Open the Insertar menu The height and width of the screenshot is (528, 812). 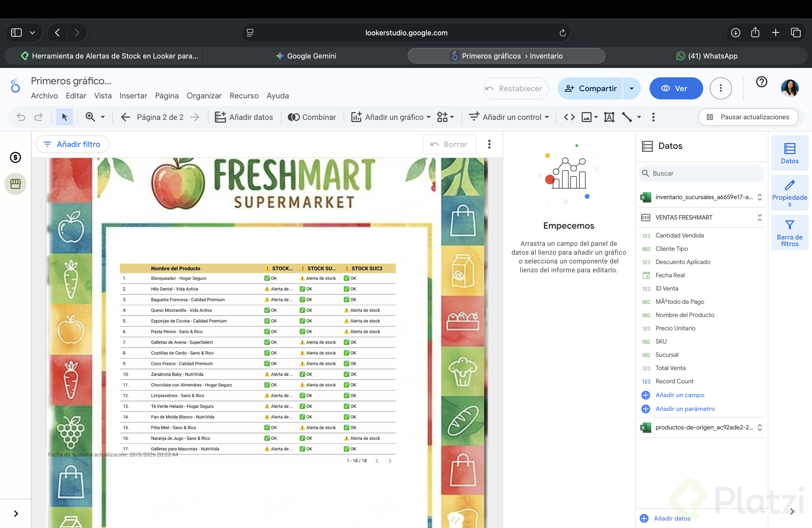[133, 96]
